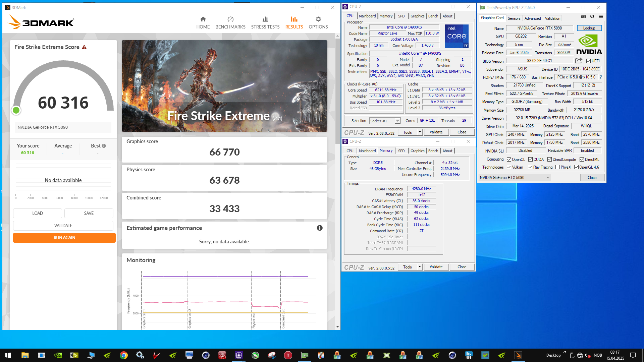Take a GPU-Z screenshot with the camera icon
Viewport: 644px width, 362px height.
[x=584, y=16]
